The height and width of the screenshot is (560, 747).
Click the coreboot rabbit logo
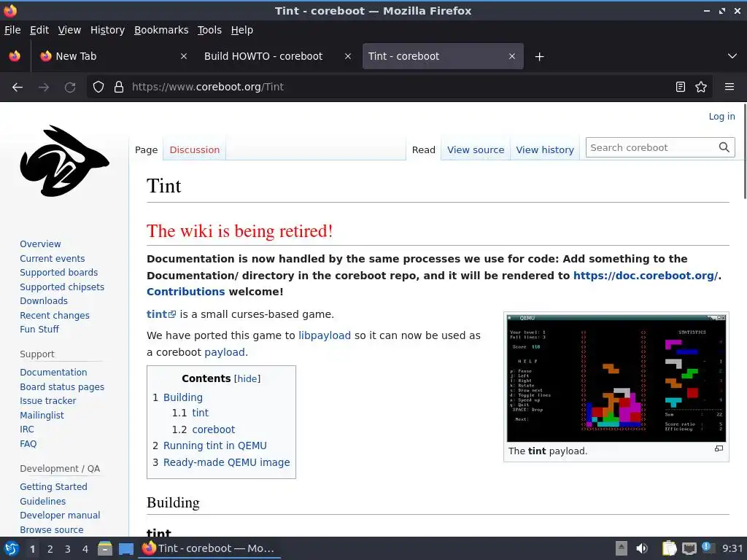[x=64, y=161]
